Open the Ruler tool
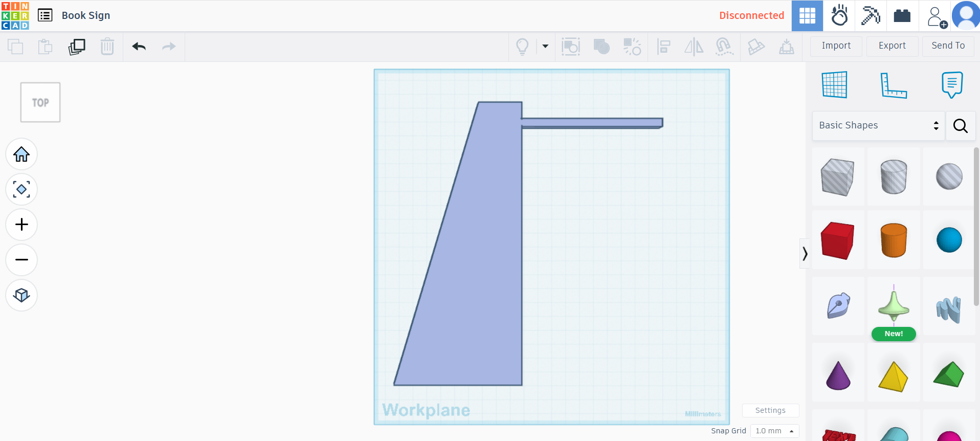 [x=893, y=85]
